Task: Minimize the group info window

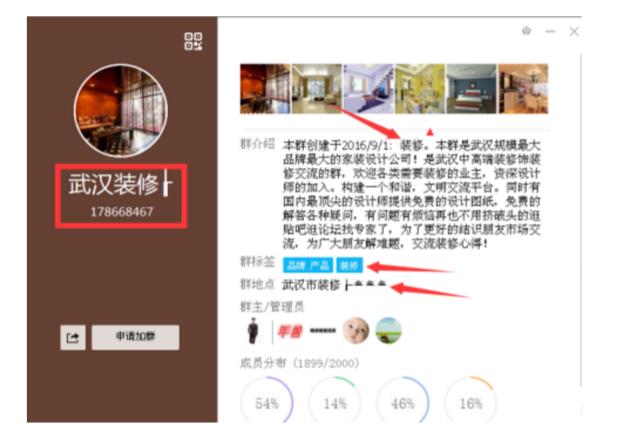Action: click(x=550, y=31)
